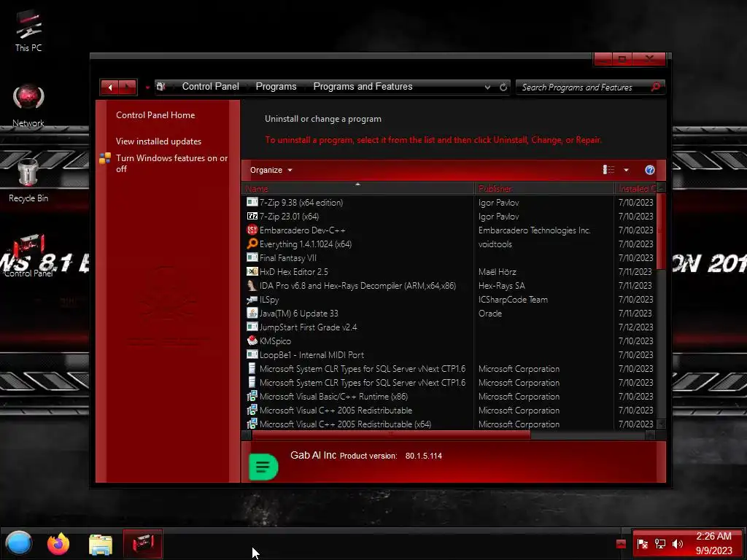The image size is (747, 560).
Task: Sort by the Name column header
Action: click(x=357, y=189)
